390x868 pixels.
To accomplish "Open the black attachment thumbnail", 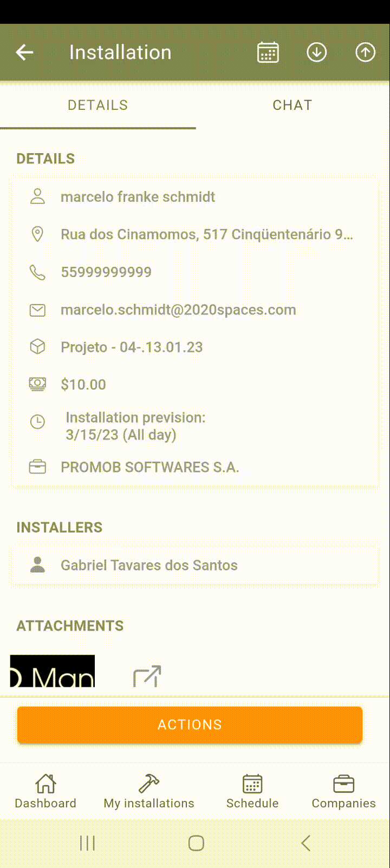I will coord(53,672).
